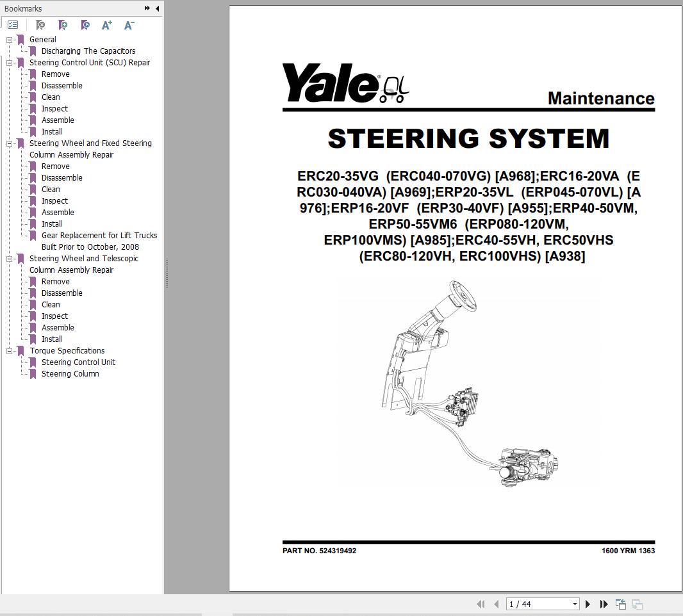Select Remove under Telescopic Column Repair

tap(55, 282)
